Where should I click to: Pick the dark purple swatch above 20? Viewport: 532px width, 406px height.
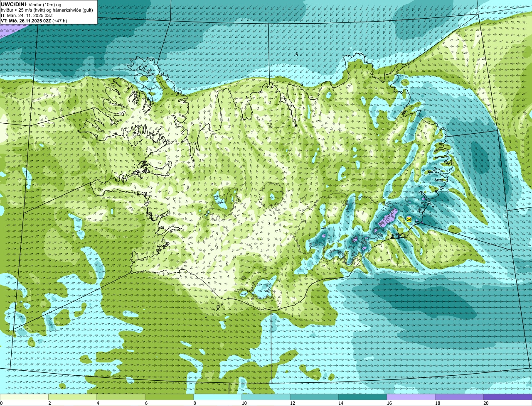pos(508,397)
